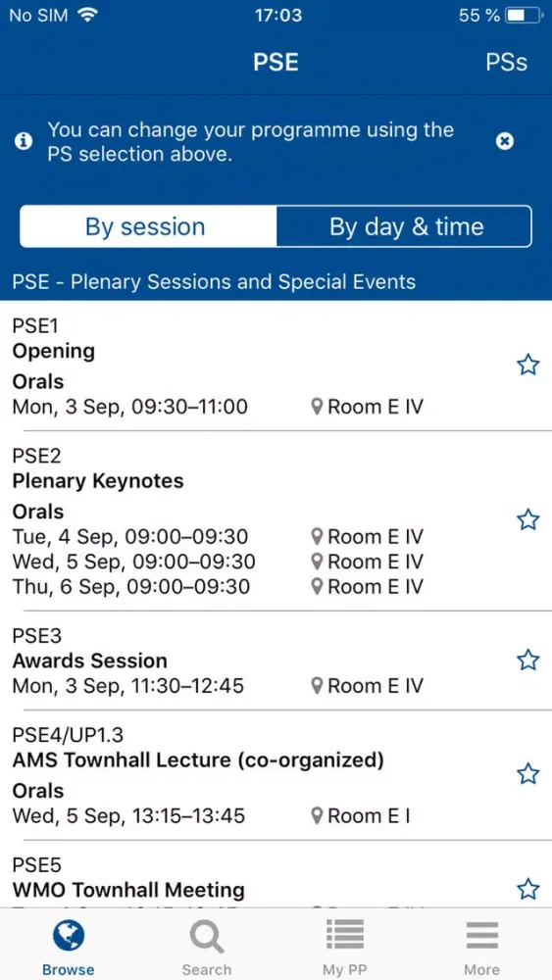The height and width of the screenshot is (980, 552).
Task: Star the PSE1 Opening session
Action: [x=528, y=365]
